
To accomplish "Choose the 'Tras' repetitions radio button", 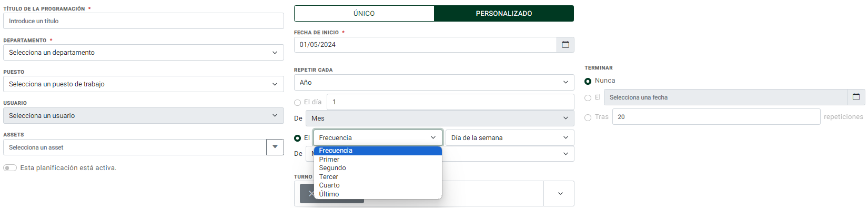I will pos(588,117).
